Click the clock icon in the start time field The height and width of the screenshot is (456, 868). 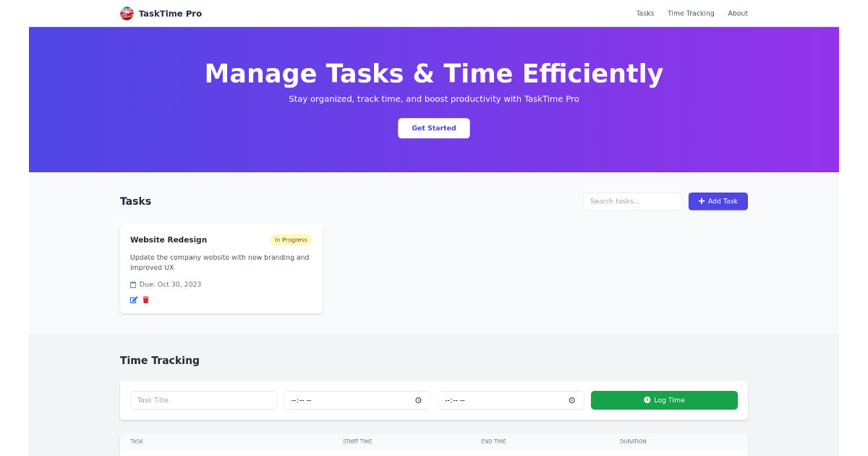418,400
